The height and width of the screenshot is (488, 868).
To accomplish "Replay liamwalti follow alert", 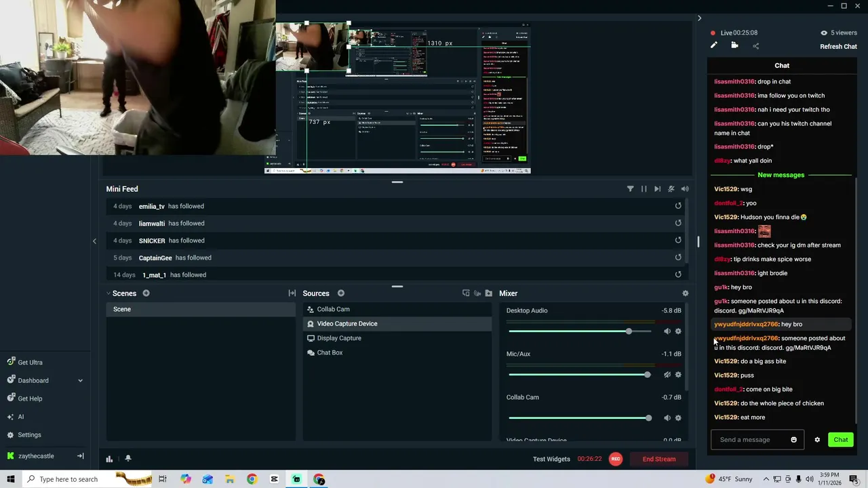I will click(678, 223).
